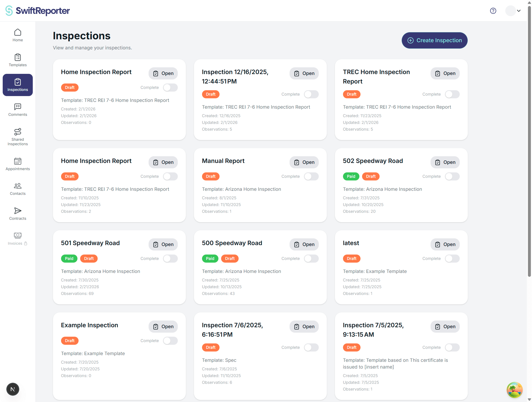532x402 pixels.
Task: Open Inspection 12/16/2025, 12:44:51 PM
Action: click(304, 73)
